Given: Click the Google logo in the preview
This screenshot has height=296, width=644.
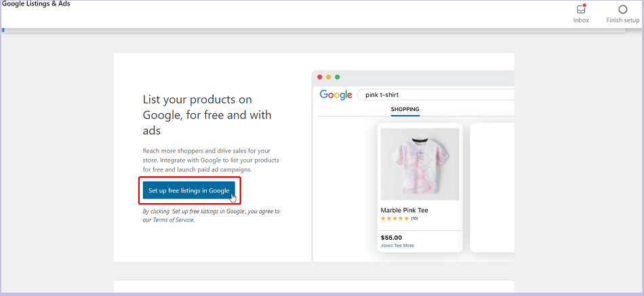Looking at the screenshot, I should (x=336, y=95).
